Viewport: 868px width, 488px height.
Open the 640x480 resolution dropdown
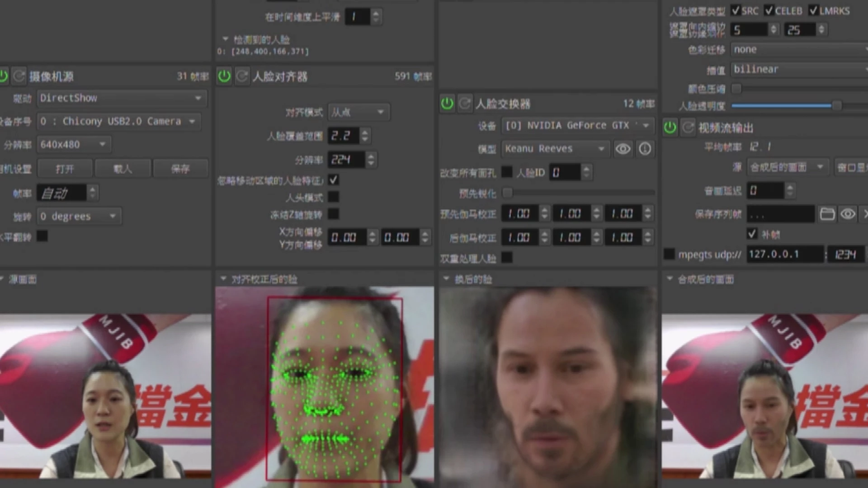click(x=73, y=144)
